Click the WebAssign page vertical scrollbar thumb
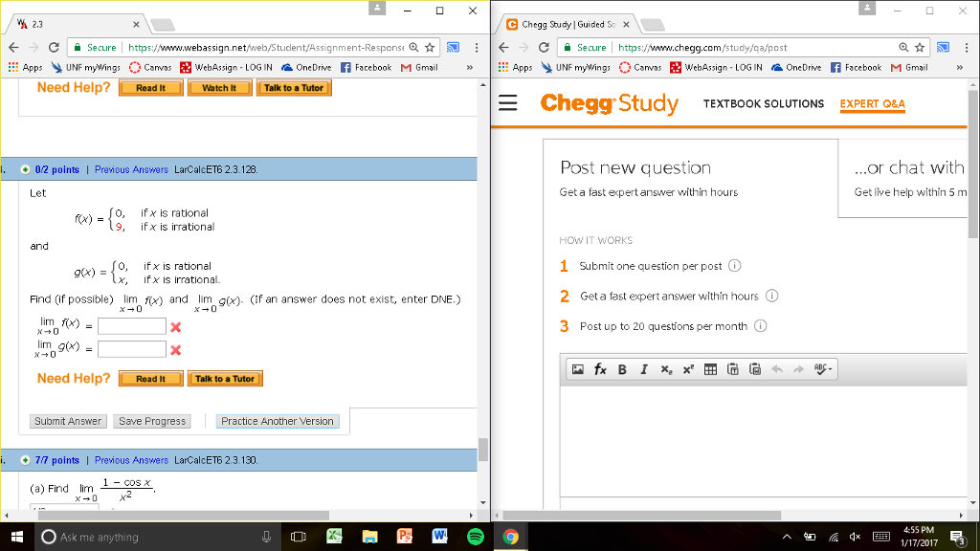The image size is (980, 551). [x=483, y=450]
